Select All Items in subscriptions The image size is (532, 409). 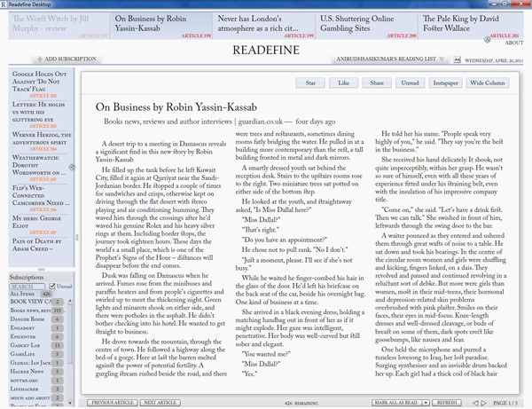(x=30, y=294)
